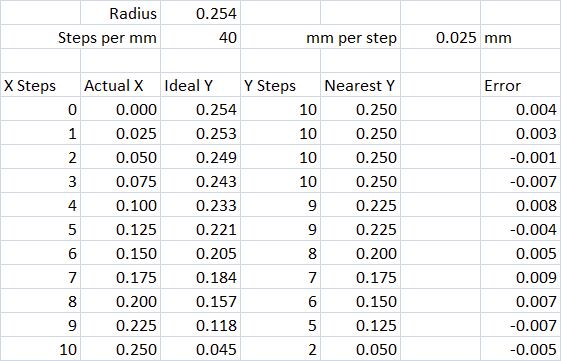
Task: Select Error cell -0.004
Action: point(521,229)
